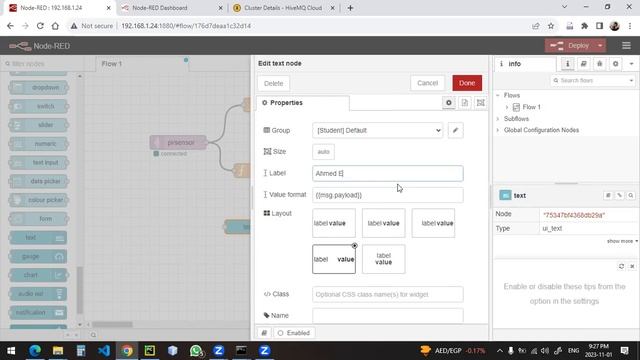Screen dimensions: 640x360
Task: Open Visual Studio Code from taskbar
Action: (x=104, y=351)
